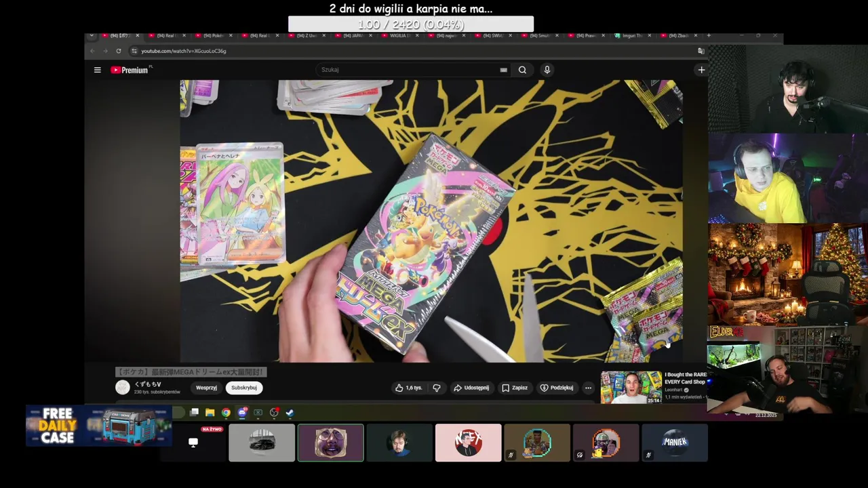Click the browser address bar URL
The image size is (868, 488).
coord(183,51)
